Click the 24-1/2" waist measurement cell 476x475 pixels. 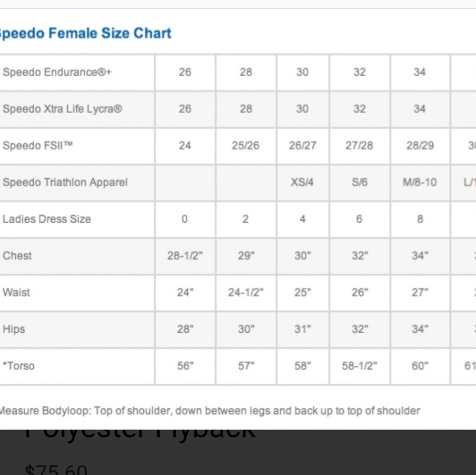pos(246,292)
